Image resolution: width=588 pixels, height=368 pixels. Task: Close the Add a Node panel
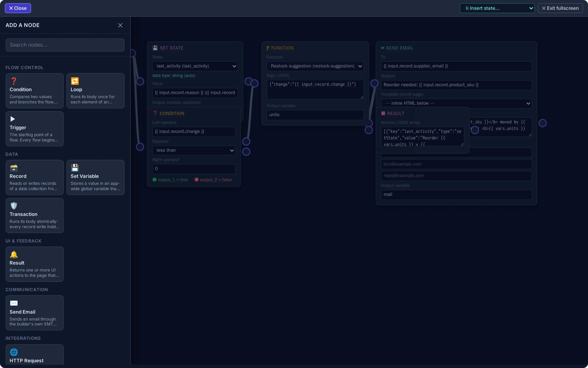click(120, 25)
